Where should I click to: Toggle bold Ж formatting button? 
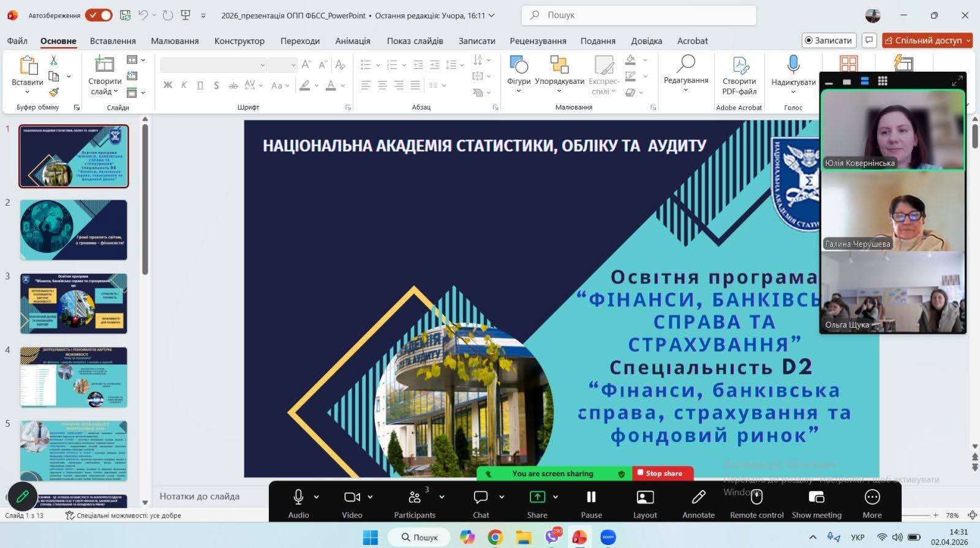(x=167, y=86)
